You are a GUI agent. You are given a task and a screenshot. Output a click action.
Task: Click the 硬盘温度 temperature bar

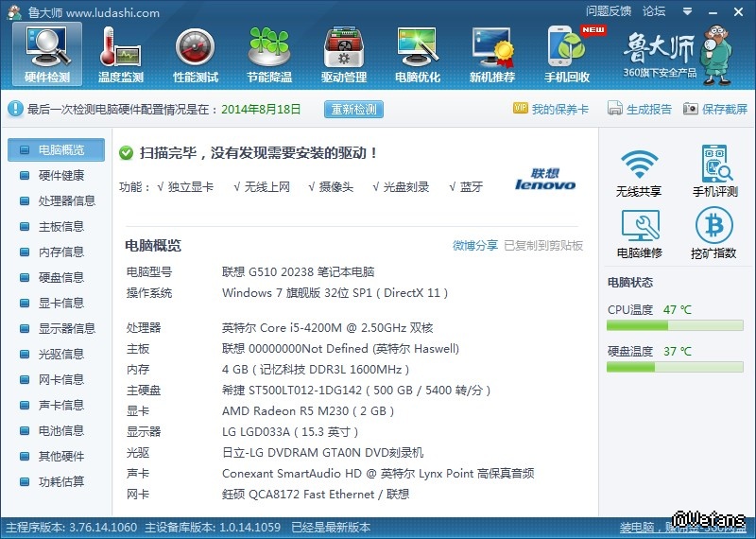point(675,368)
